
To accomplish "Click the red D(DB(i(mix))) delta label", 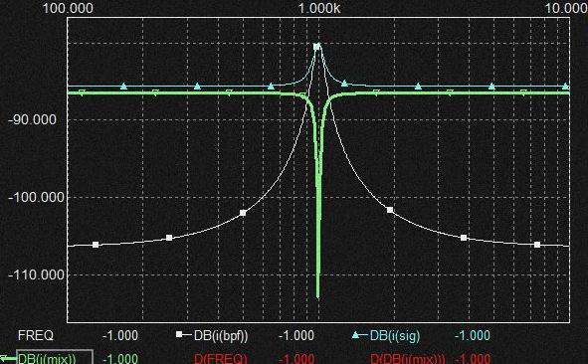I will (x=408, y=358).
